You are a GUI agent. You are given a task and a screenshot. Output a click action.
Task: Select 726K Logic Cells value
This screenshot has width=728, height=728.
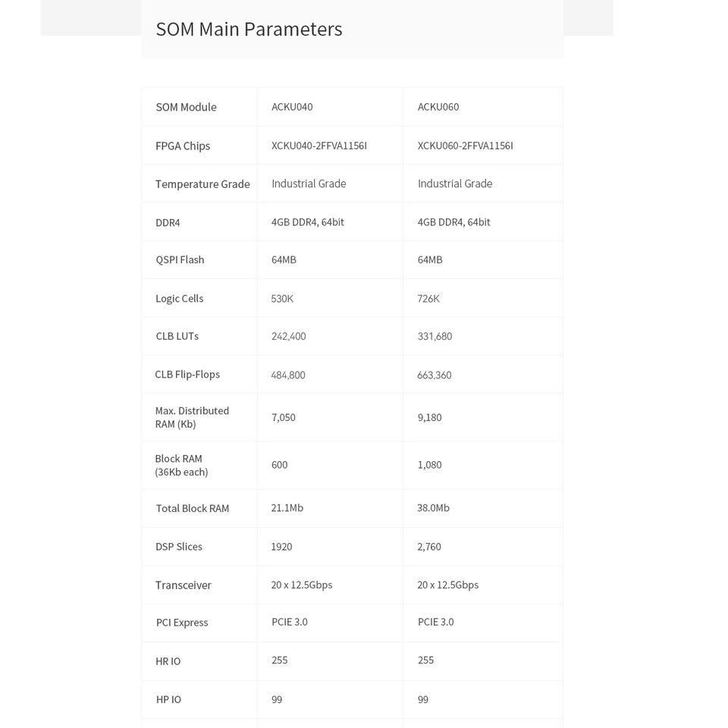coord(428,299)
